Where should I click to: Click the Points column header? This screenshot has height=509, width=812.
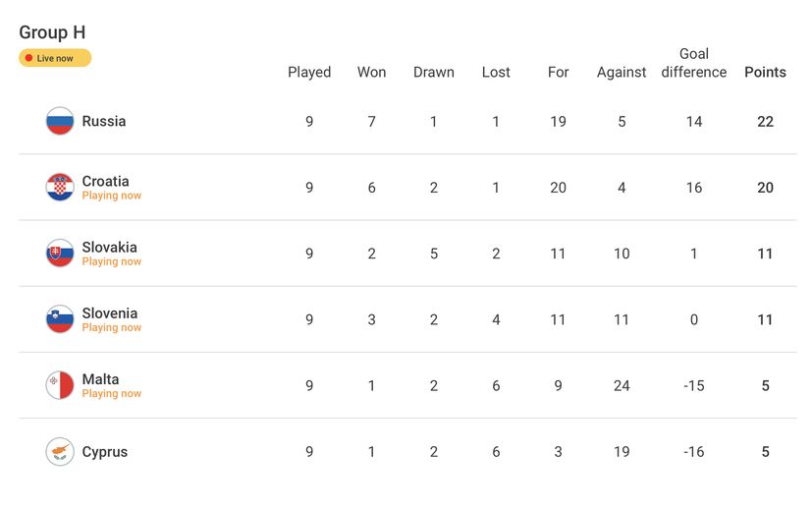pyautogui.click(x=765, y=72)
